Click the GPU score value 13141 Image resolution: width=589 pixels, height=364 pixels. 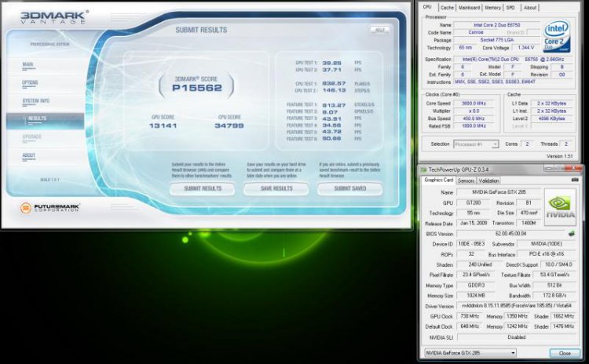(163, 126)
